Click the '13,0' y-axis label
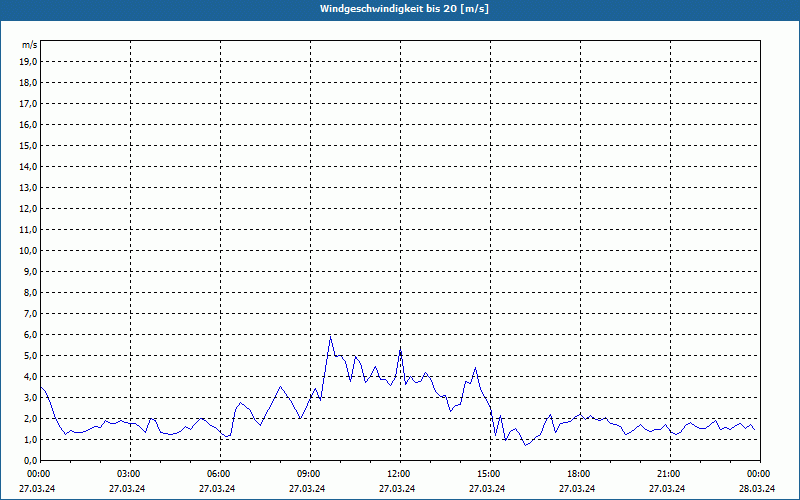 tap(28, 187)
